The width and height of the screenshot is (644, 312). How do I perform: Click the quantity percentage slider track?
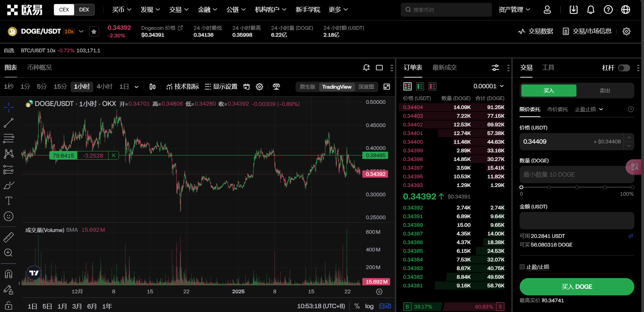[577, 187]
